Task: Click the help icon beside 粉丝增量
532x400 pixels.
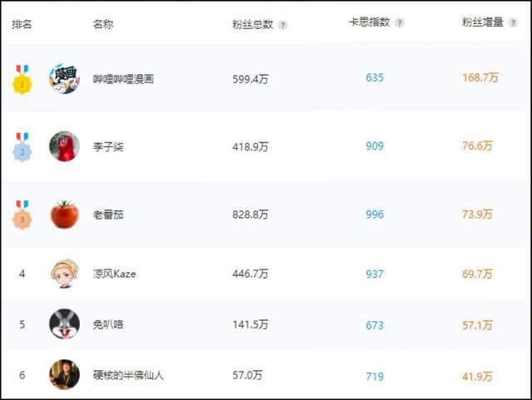Action: (x=513, y=22)
